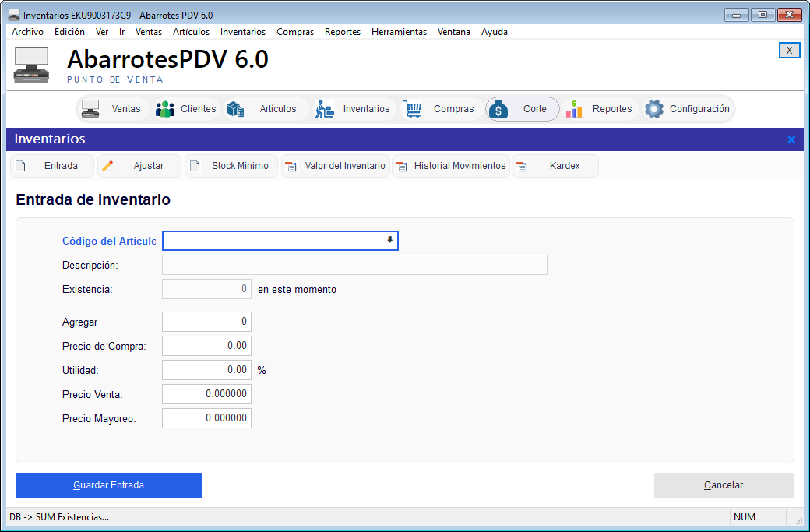Click the 'Código del Artículo' label
Image resolution: width=810 pixels, height=532 pixels.
pos(108,241)
